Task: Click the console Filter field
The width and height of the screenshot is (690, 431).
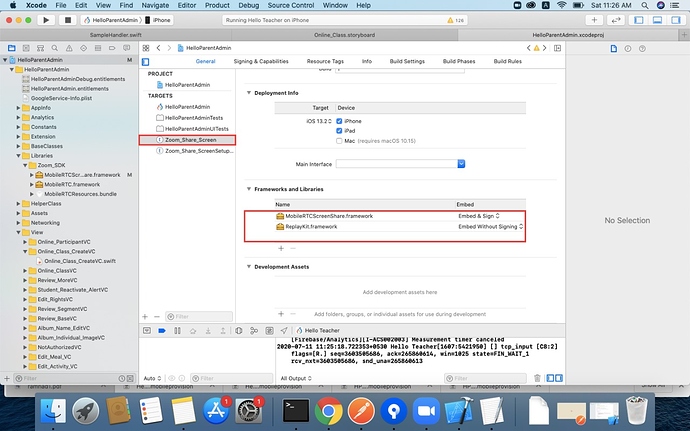Action: click(485, 378)
